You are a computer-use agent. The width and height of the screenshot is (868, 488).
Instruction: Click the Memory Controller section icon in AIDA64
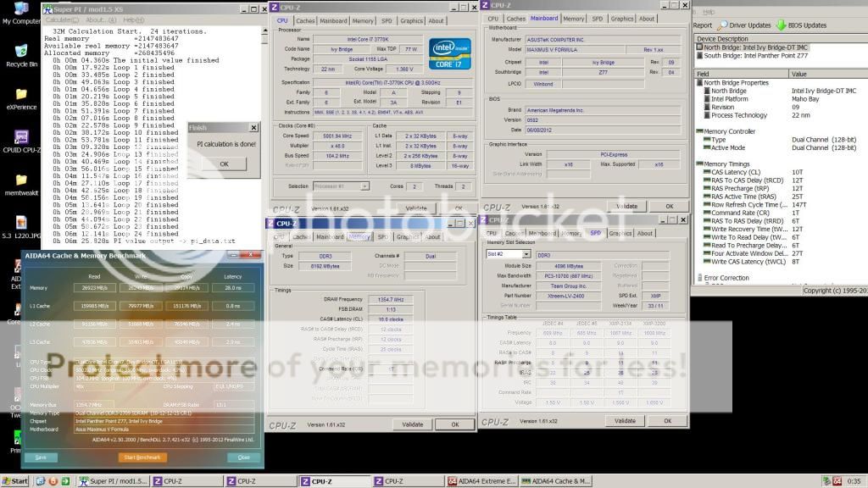coord(699,131)
